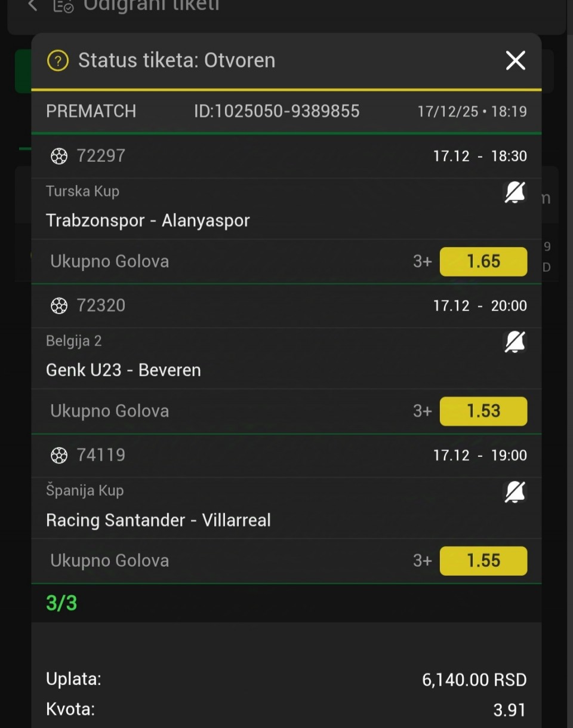This screenshot has height=728, width=573.
Task: Tap back arrow at top left
Action: 32,6
